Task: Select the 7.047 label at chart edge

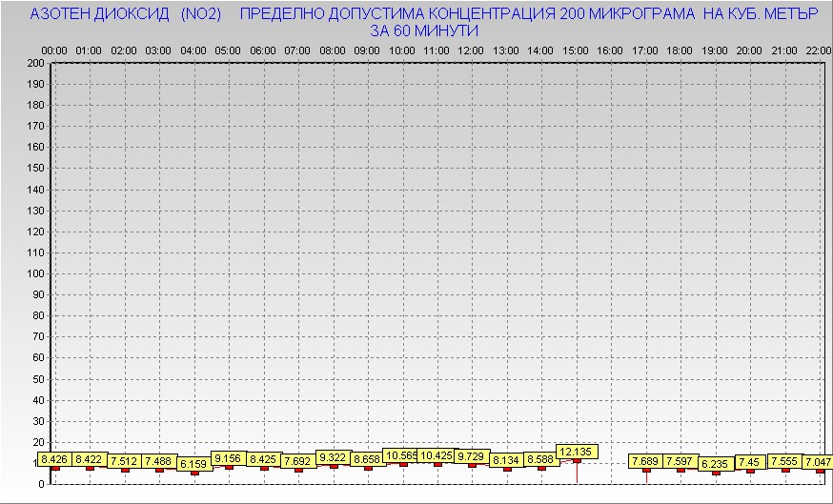Action: [819, 461]
